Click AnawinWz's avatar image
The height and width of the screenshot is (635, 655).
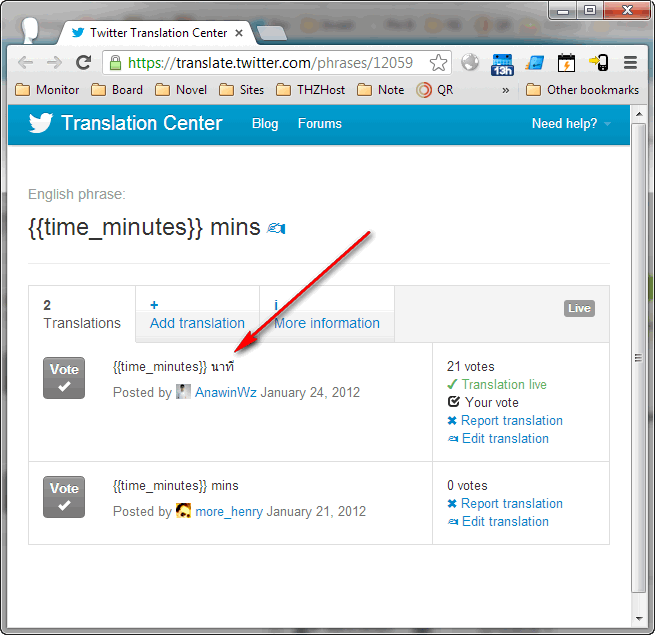tap(183, 391)
